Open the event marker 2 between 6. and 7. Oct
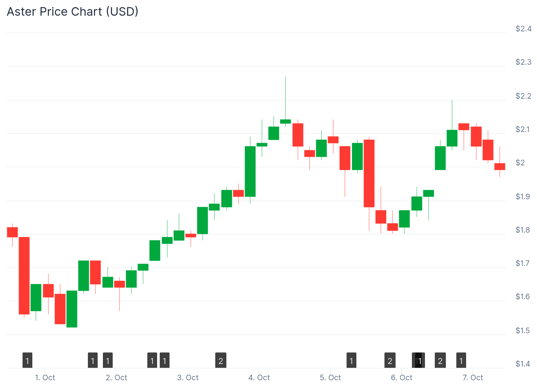 pos(440,360)
